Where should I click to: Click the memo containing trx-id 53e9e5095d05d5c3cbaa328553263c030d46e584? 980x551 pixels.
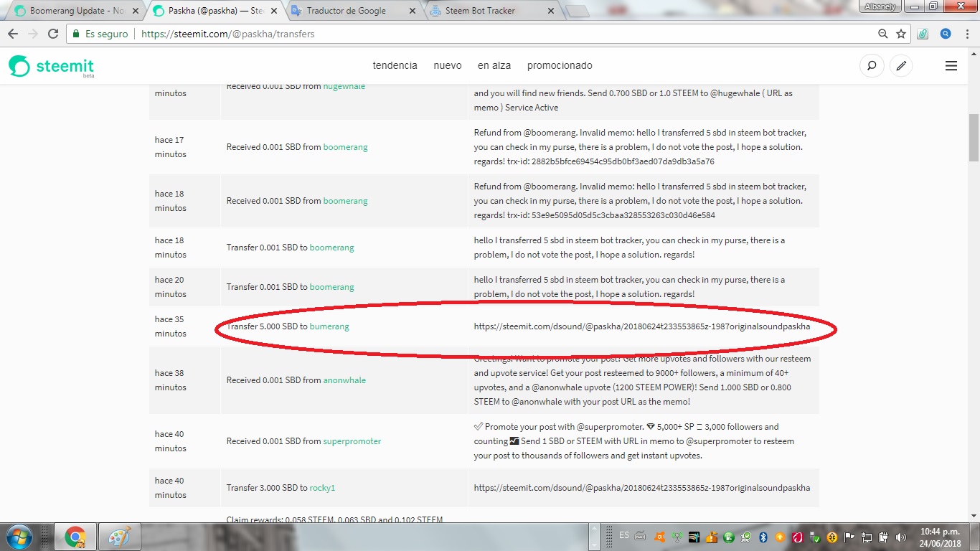[639, 201]
